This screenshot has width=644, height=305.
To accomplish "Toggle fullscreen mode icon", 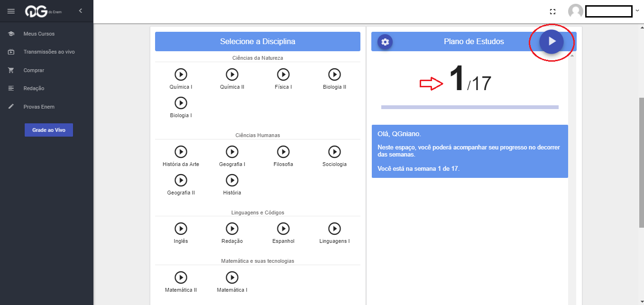I will point(552,11).
